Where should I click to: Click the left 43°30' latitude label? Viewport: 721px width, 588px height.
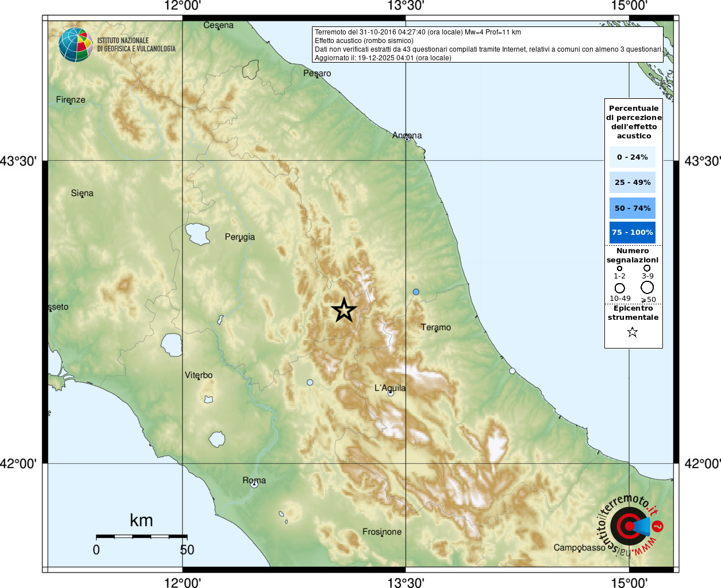coord(18,161)
